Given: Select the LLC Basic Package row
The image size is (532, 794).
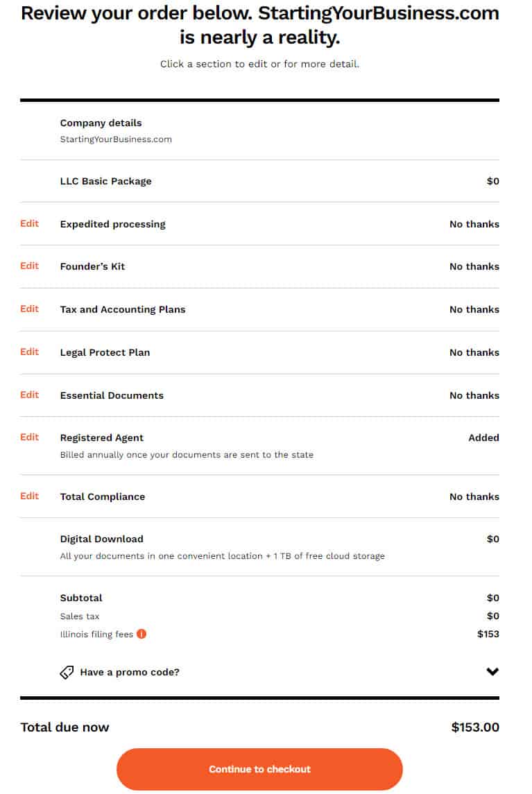Looking at the screenshot, I should click(106, 181).
